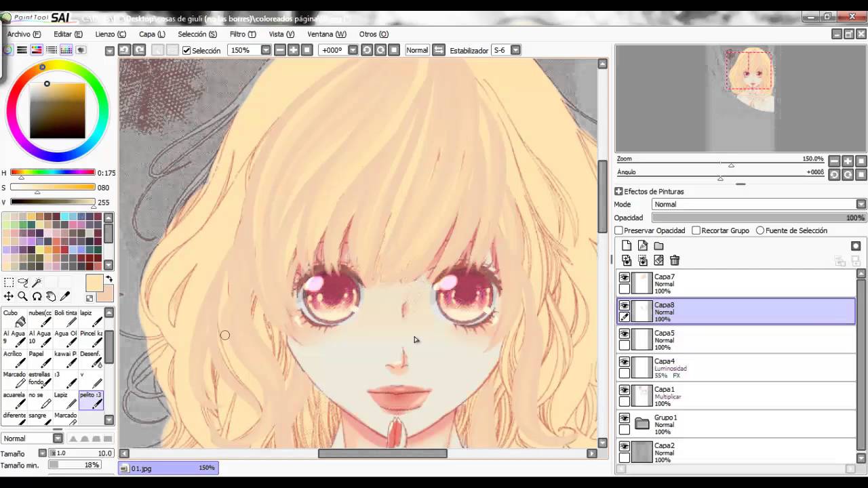
Task: Open Tamaño brush size multiplier dropdown
Action: [43, 453]
